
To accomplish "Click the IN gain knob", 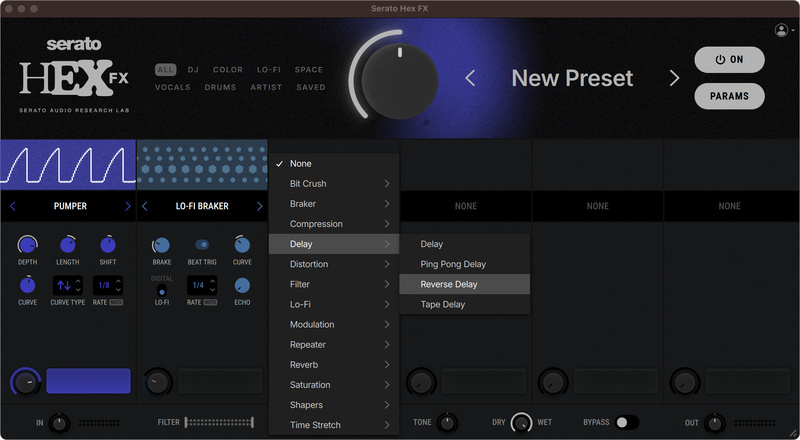I will pos(59,423).
